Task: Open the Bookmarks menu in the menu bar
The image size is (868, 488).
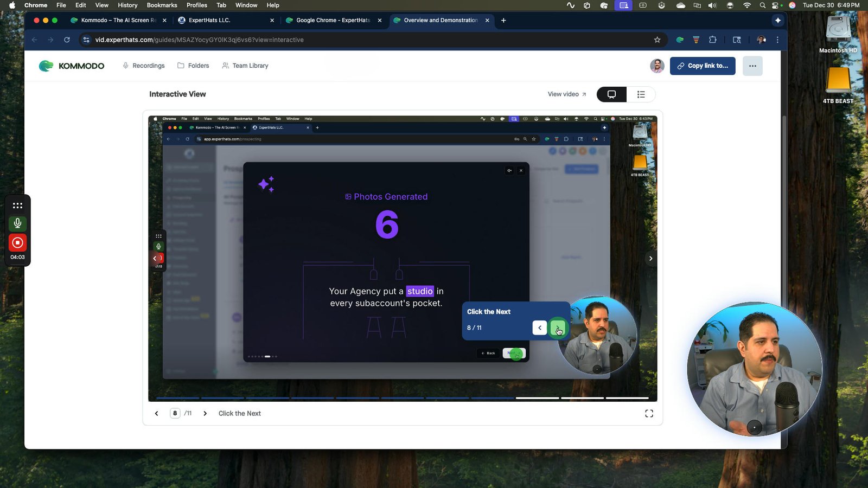Action: [162, 5]
